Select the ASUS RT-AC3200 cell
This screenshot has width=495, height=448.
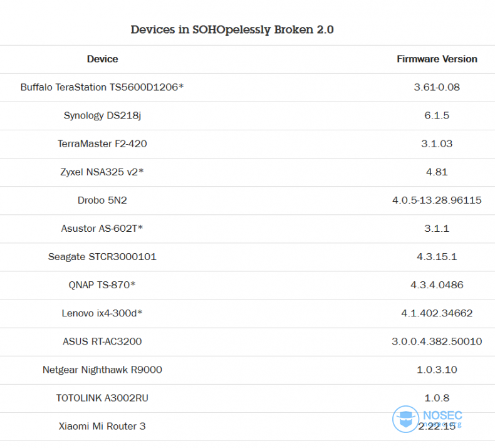tap(102, 341)
